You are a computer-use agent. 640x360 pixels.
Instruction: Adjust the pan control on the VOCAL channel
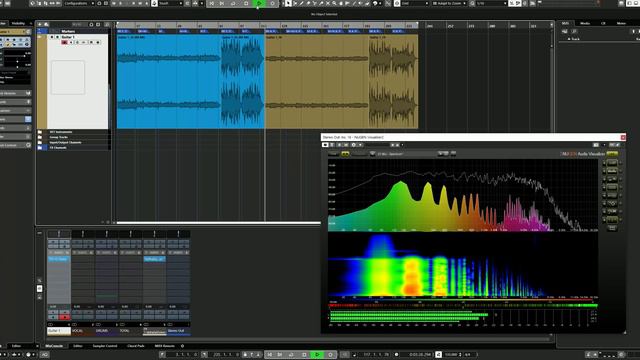[x=83, y=233]
